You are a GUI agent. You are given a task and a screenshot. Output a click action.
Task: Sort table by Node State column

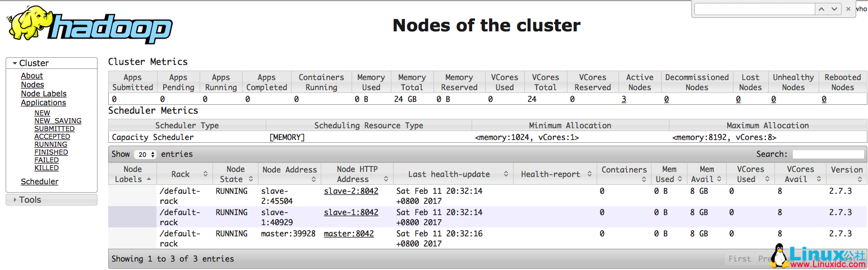point(235,174)
